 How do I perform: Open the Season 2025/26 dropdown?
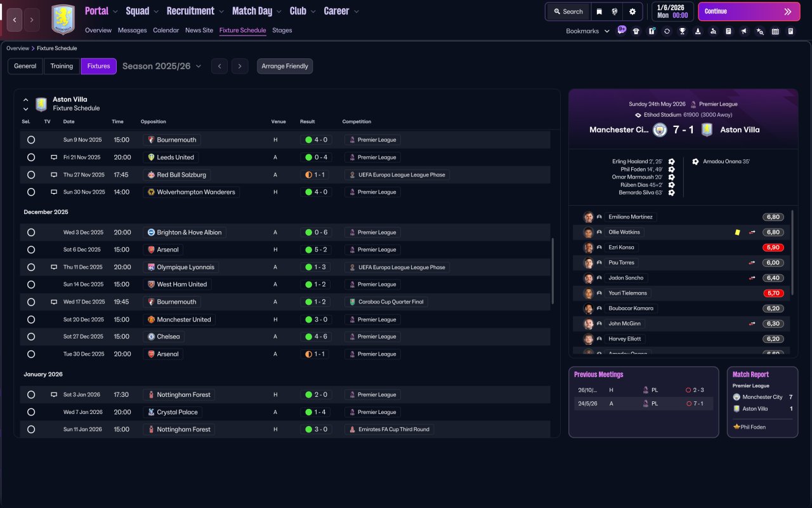tap(162, 66)
